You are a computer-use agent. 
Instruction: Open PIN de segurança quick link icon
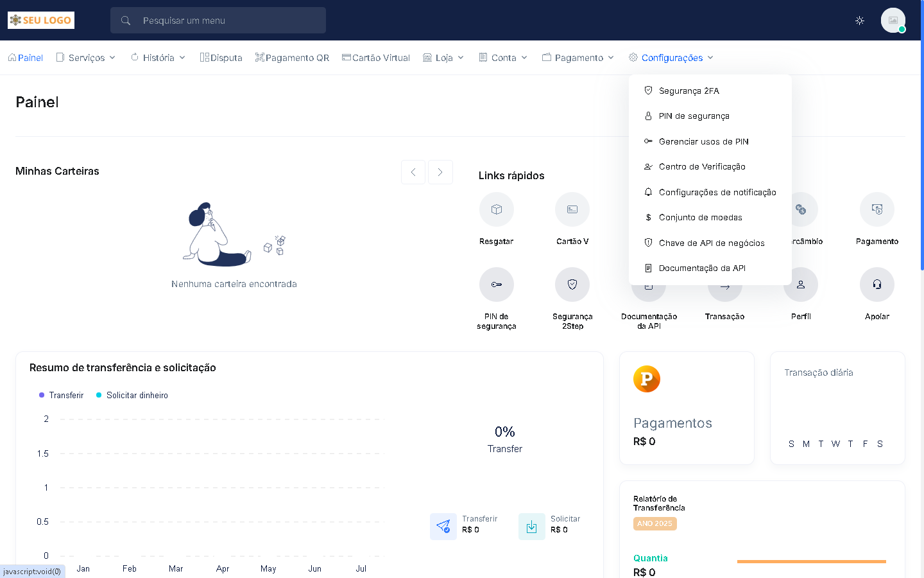click(496, 285)
